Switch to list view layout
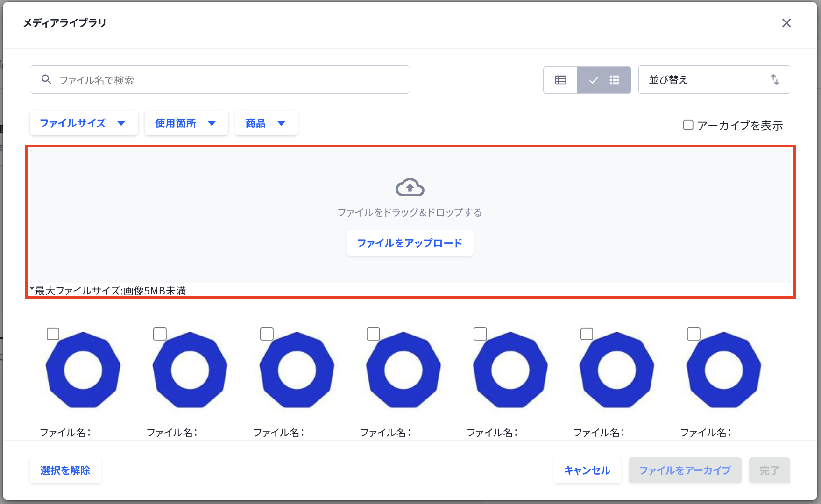The image size is (821, 504). pyautogui.click(x=560, y=80)
